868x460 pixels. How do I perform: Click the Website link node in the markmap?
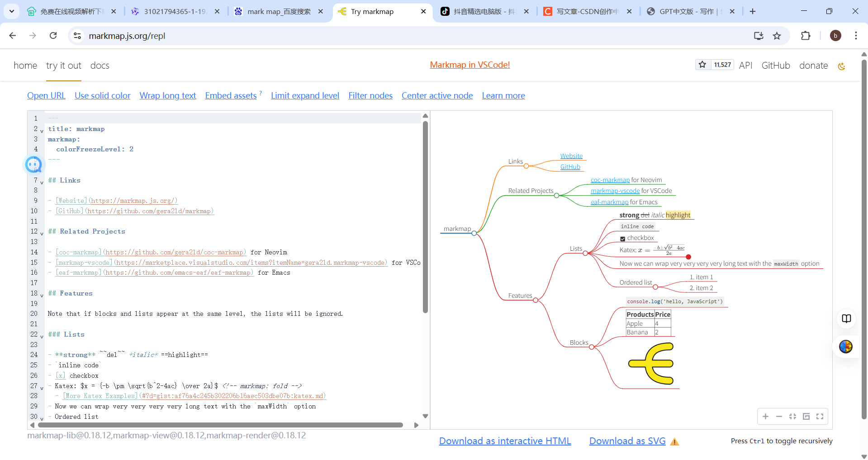pyautogui.click(x=571, y=156)
